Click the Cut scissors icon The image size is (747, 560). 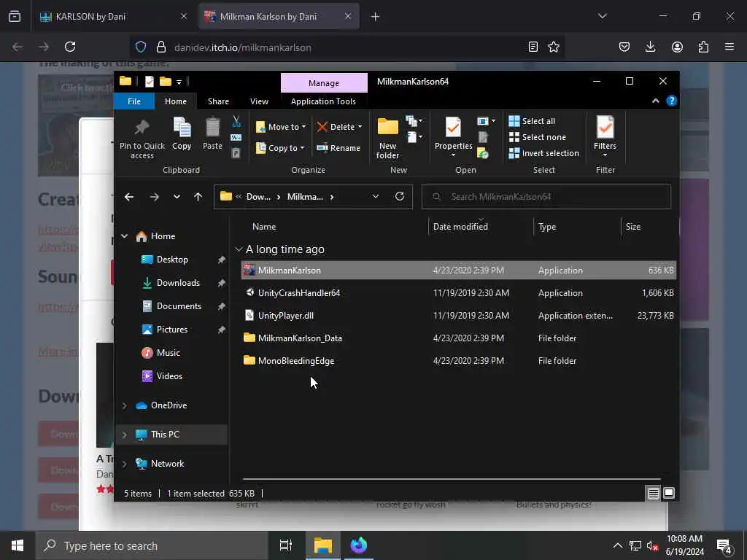point(236,122)
